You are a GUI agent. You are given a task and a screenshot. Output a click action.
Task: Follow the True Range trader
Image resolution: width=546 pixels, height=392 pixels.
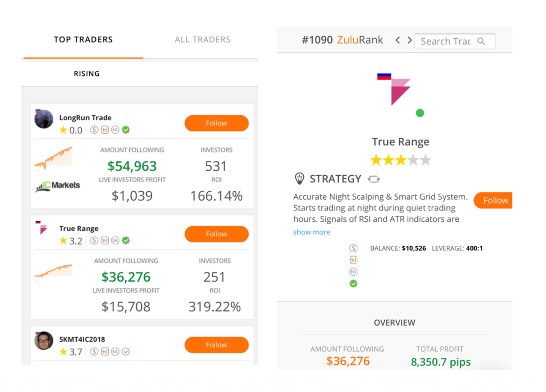(216, 234)
